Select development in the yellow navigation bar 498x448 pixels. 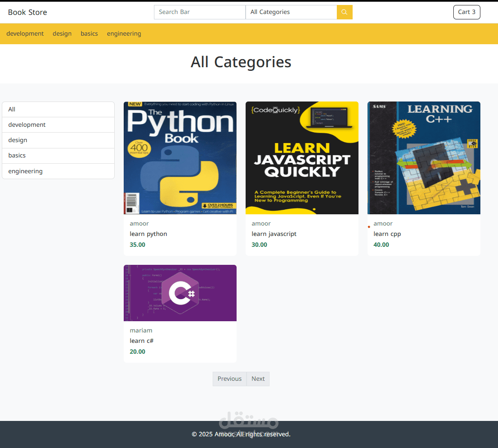25,34
